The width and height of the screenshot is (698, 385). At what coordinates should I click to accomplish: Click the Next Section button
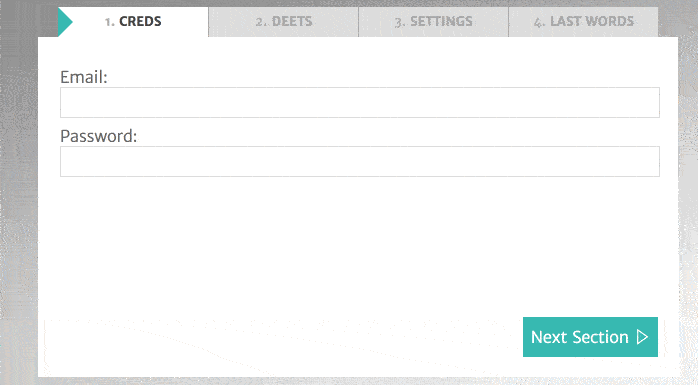click(x=590, y=337)
